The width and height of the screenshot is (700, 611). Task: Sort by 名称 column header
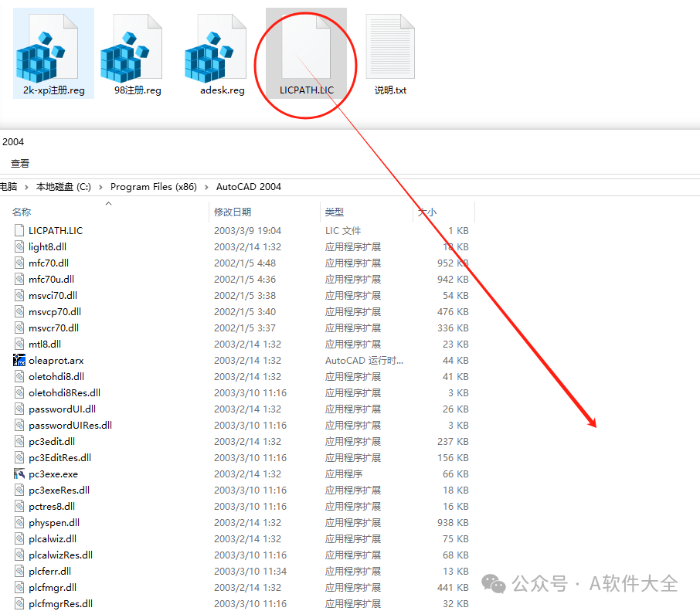click(22, 212)
